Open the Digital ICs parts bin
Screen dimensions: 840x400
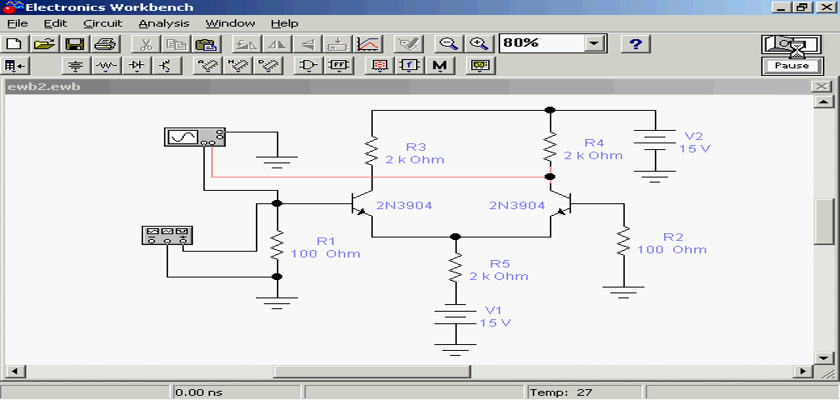[x=267, y=66]
